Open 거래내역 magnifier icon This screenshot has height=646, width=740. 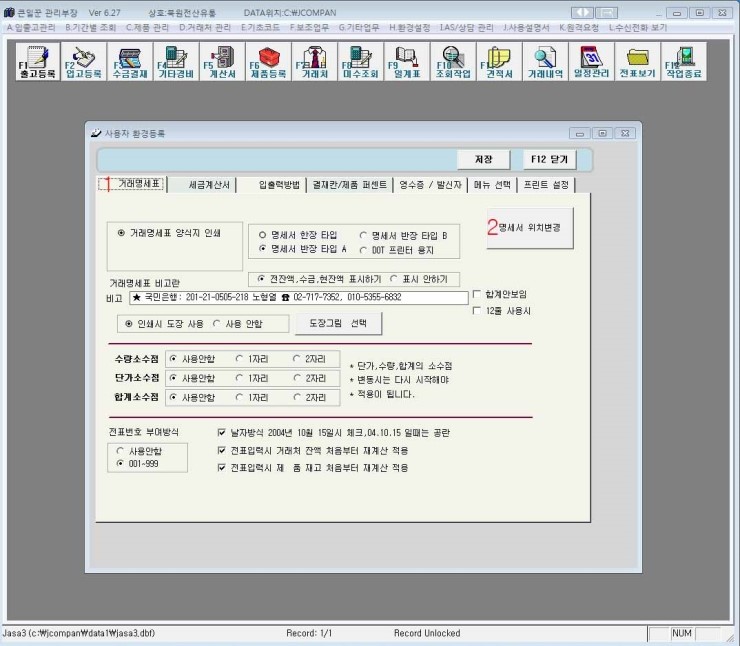(x=546, y=62)
